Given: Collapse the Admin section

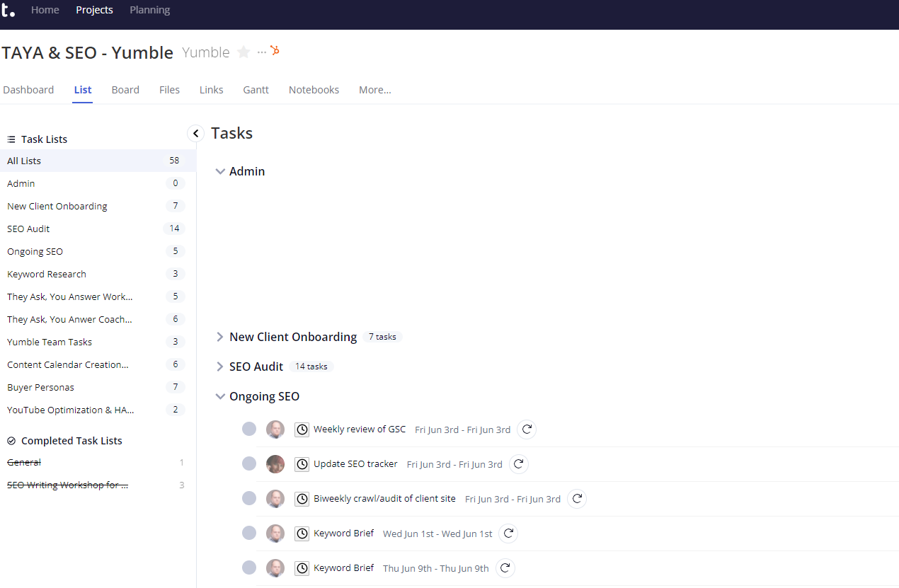Looking at the screenshot, I should pyautogui.click(x=220, y=171).
